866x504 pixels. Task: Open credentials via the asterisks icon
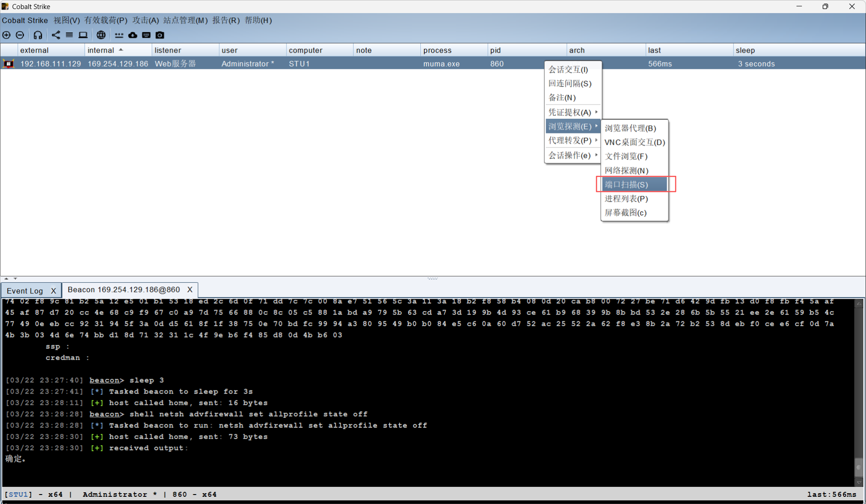(119, 35)
